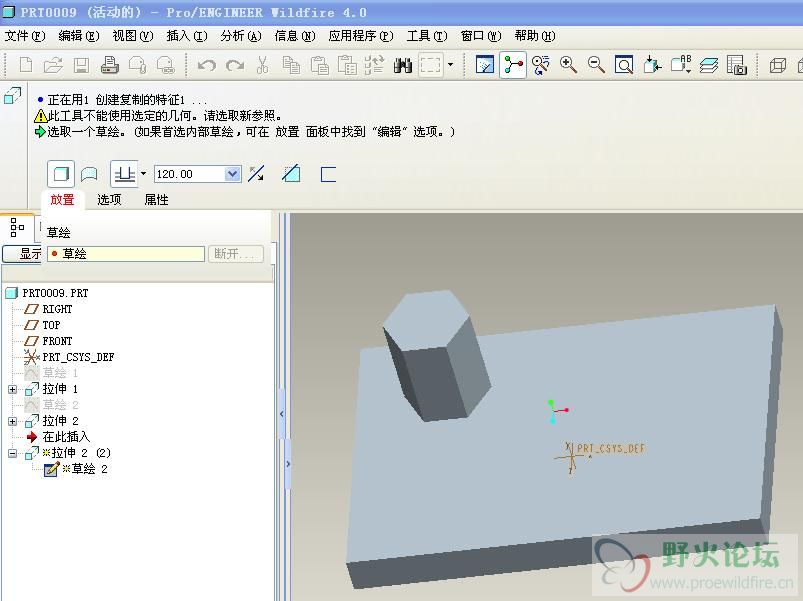This screenshot has width=803, height=601.
Task: Click the 草绘 sketch collector field
Action: (x=126, y=254)
